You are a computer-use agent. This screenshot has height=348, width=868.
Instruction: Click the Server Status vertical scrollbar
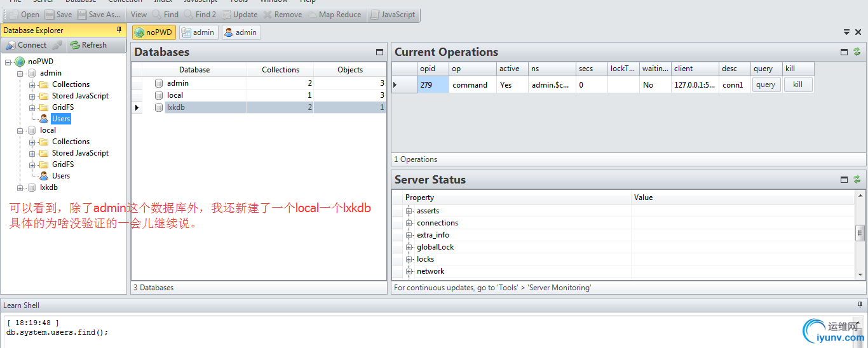(861, 234)
